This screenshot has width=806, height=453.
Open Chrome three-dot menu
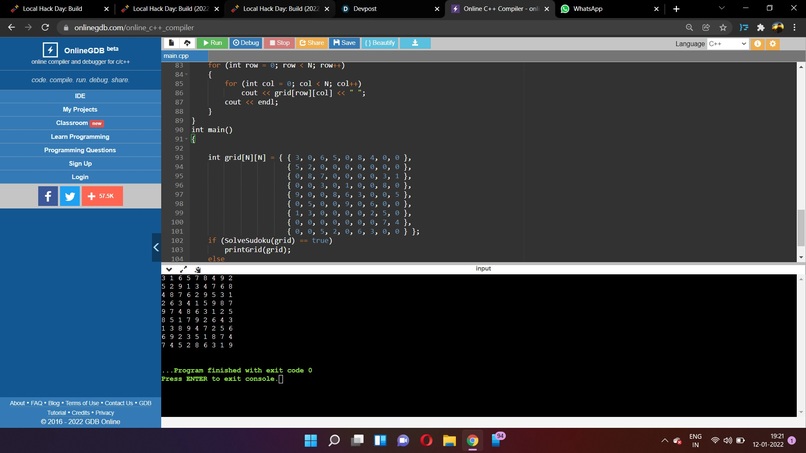794,28
